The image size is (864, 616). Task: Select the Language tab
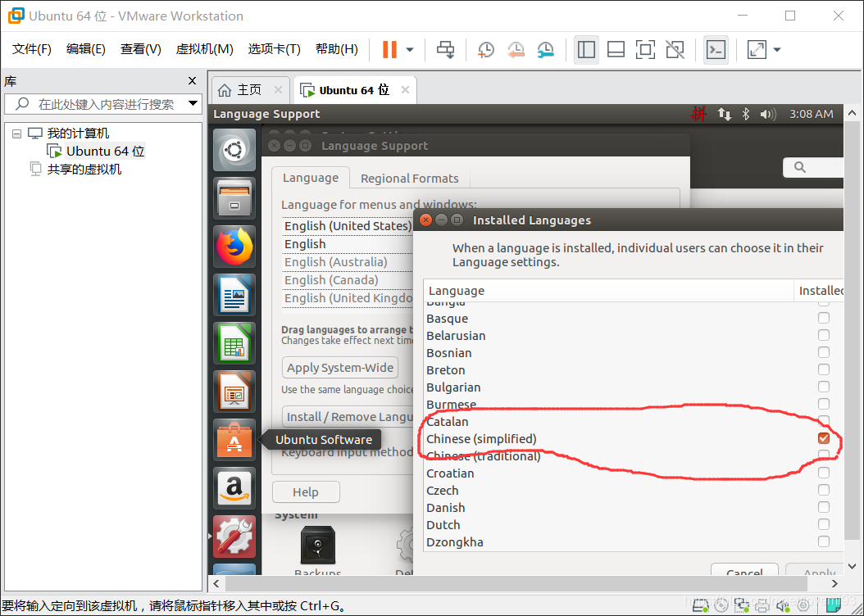point(311,178)
